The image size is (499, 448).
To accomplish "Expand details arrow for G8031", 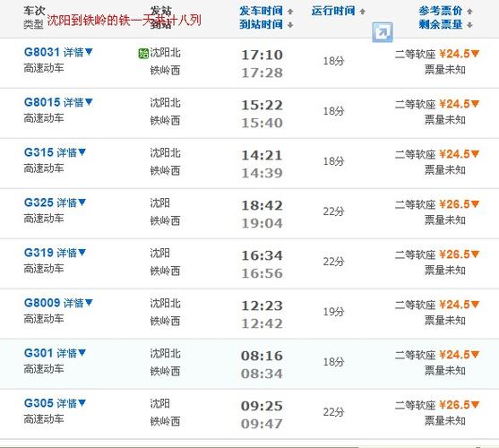I will 89,52.
